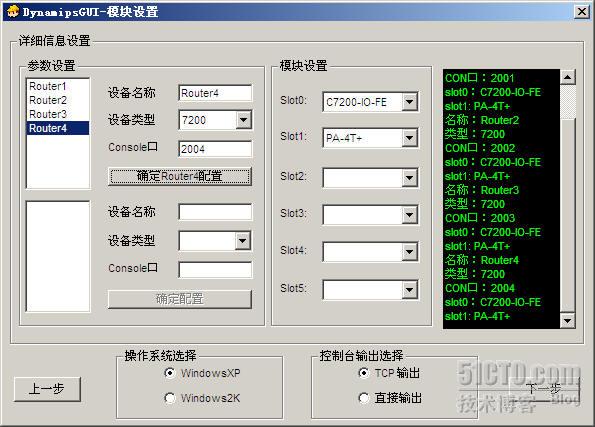Open the empty Slot2 dropdown
Viewport: 595px width, 427px height.
409,178
